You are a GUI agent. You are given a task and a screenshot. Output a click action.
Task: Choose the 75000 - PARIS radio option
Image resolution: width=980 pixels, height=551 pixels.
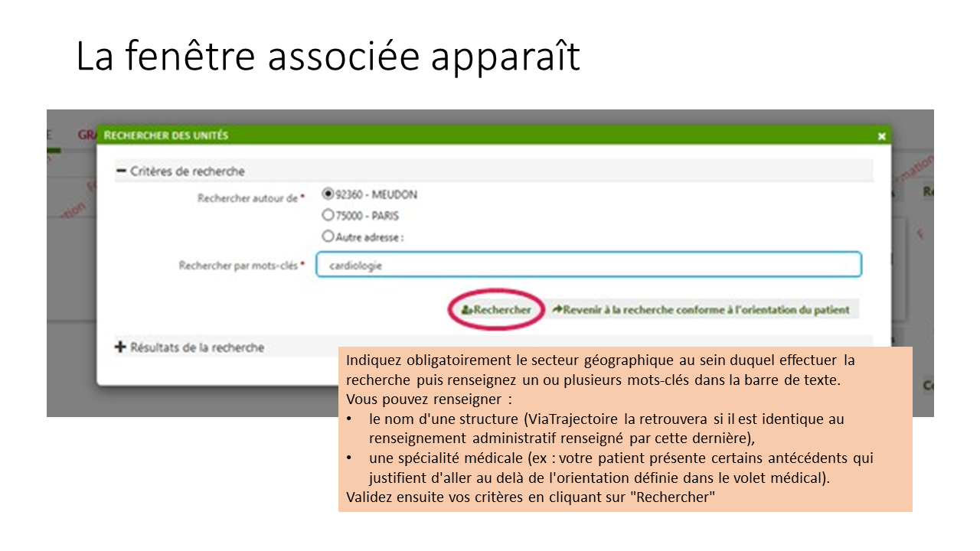[328, 216]
